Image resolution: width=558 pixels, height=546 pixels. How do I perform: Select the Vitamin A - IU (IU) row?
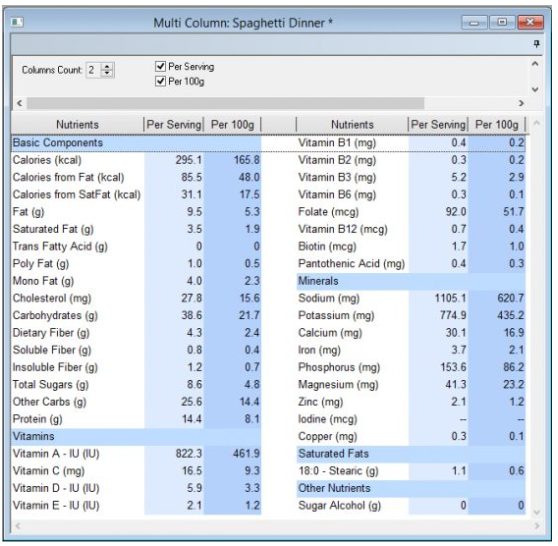pos(136,453)
